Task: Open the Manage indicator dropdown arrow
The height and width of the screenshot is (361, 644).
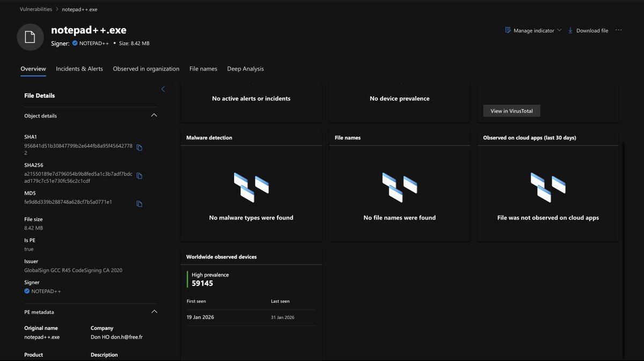Action: (x=559, y=31)
